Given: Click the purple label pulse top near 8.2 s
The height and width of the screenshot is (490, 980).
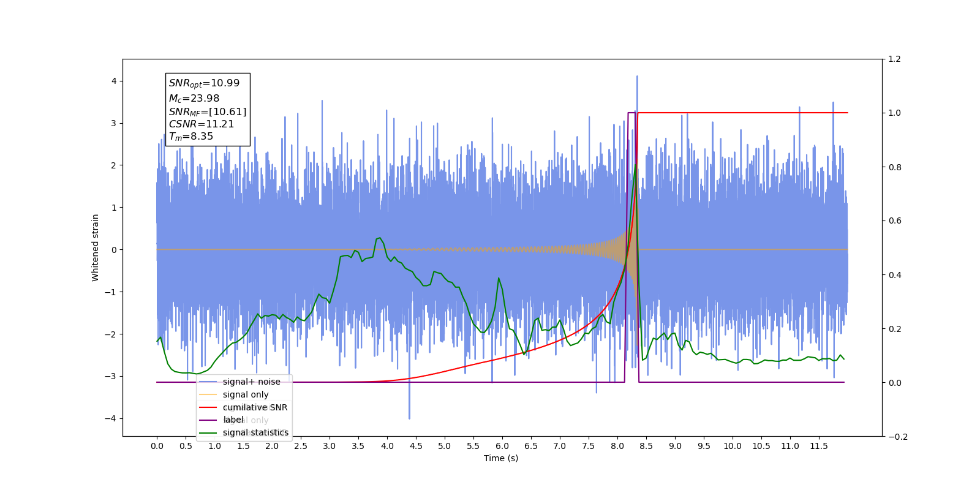Looking at the screenshot, I should [x=631, y=113].
